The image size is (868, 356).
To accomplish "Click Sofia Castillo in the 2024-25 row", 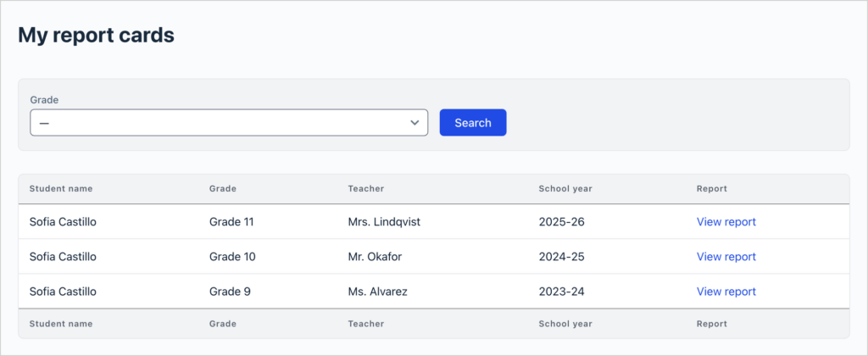I will pos(63,257).
